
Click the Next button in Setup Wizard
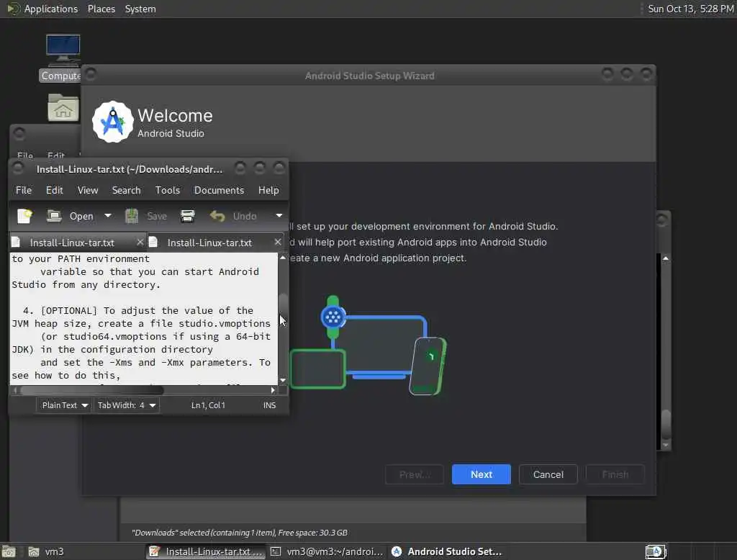(x=481, y=474)
